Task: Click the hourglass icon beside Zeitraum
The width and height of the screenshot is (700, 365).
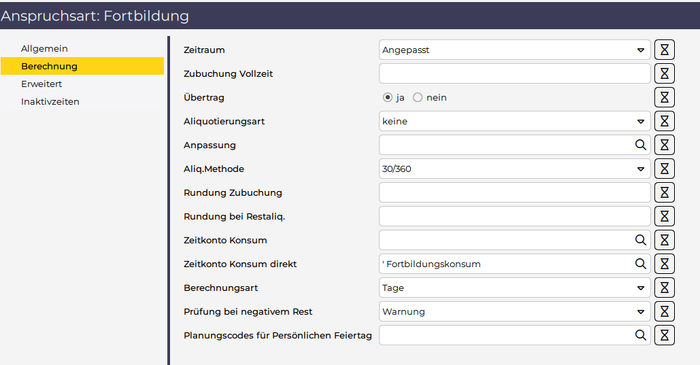Action: point(664,50)
